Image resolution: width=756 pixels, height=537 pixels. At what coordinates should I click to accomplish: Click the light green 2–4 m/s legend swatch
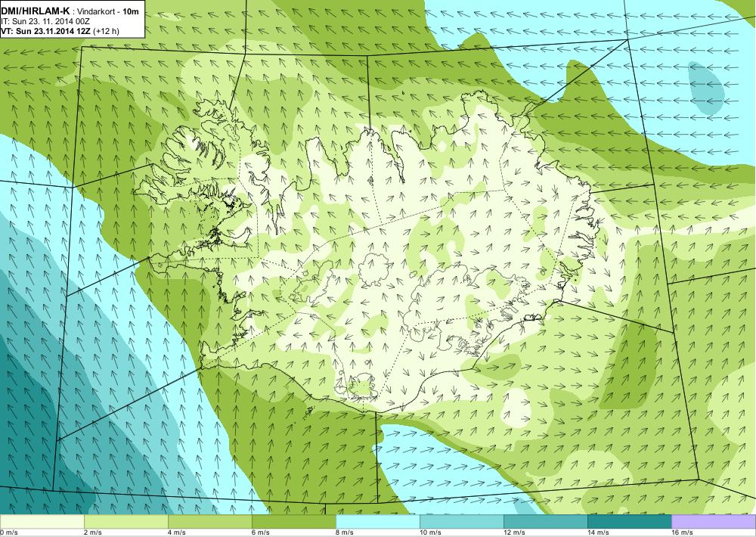pyautogui.click(x=126, y=522)
